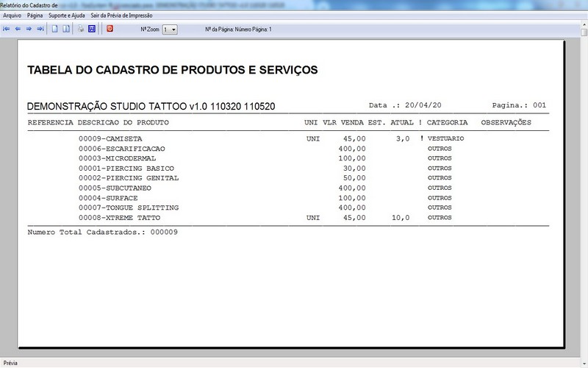Show single page view icon
The image size is (588, 368).
point(54,29)
